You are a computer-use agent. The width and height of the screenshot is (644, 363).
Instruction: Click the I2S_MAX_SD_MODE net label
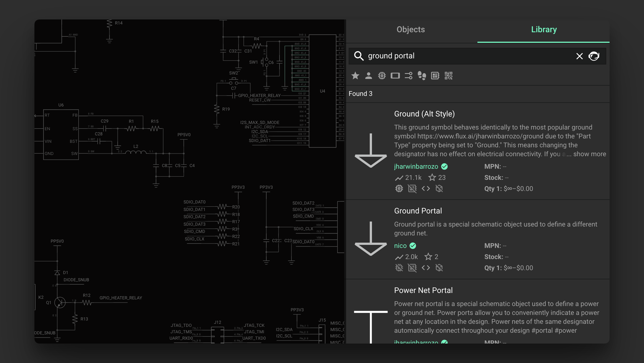pyautogui.click(x=260, y=123)
